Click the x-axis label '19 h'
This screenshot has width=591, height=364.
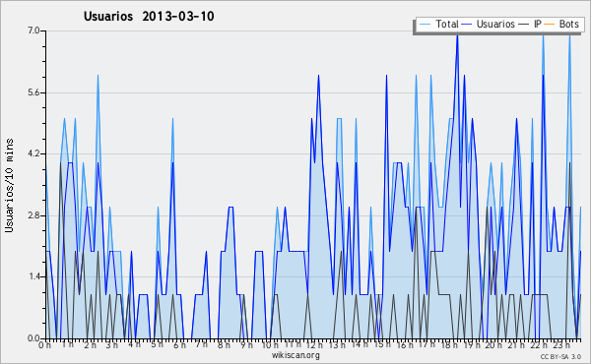472,344
